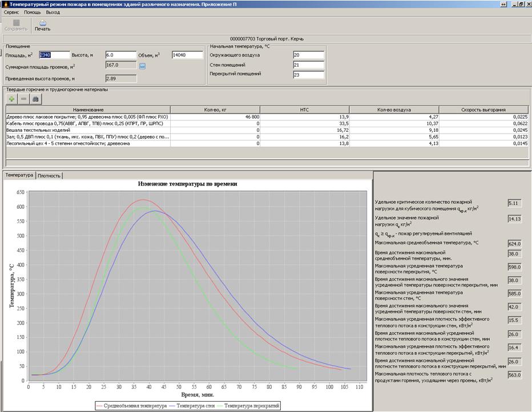Add a new material with green plus
532x412 pixels.
tap(11, 99)
